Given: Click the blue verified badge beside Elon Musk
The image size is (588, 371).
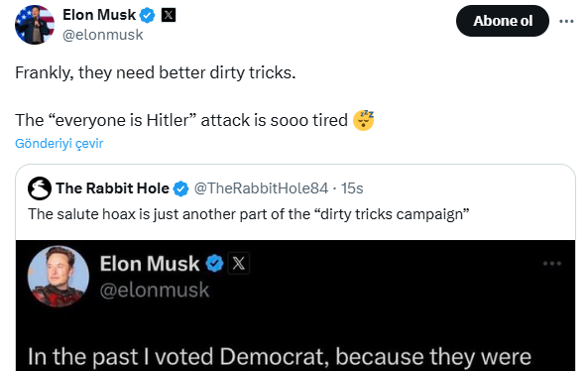Looking at the screenshot, I should point(147,16).
